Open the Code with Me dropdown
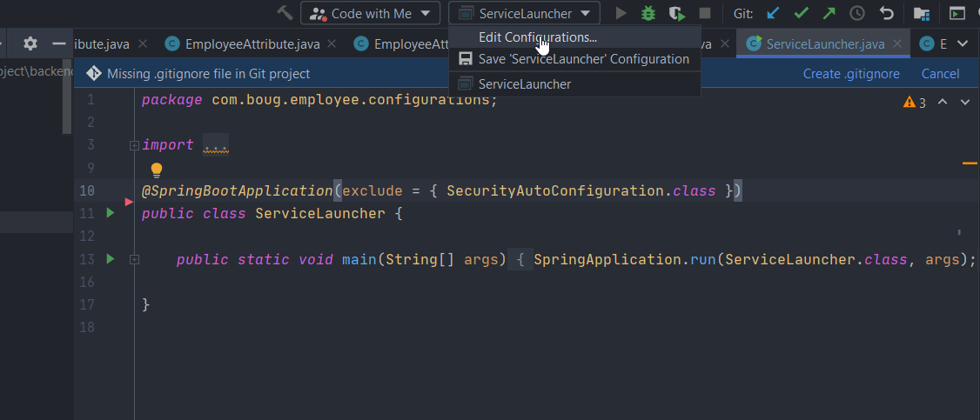980x420 pixels. click(370, 13)
